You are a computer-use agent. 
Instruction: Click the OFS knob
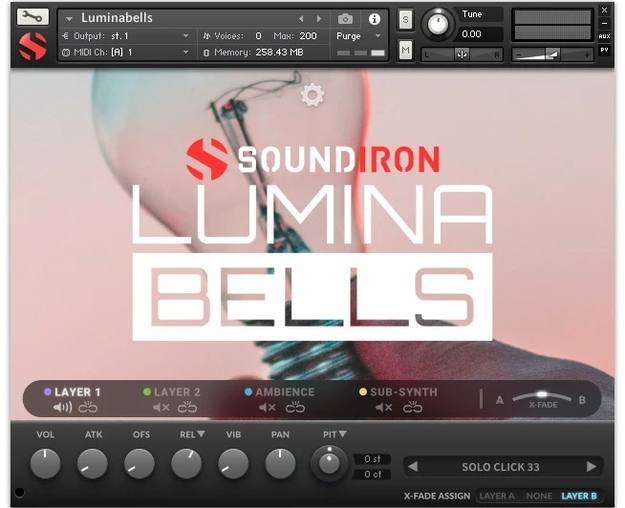click(x=139, y=463)
